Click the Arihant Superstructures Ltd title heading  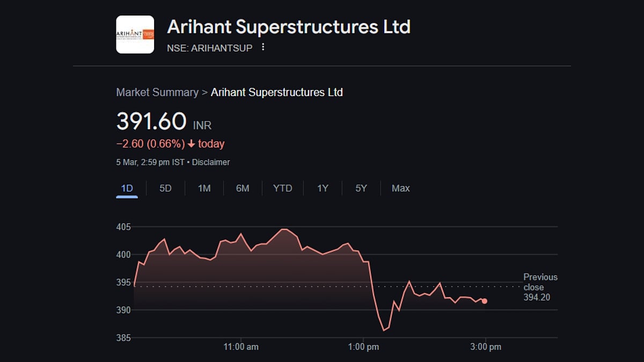coord(289,26)
